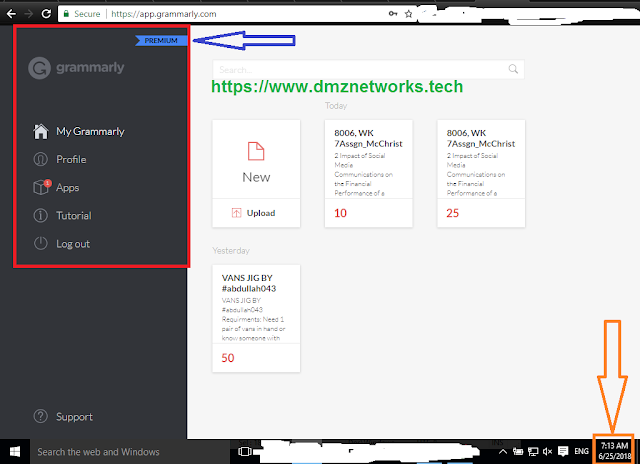Viewport: 640px width, 464px height.
Task: Open the clock showing 7:13 AM
Action: (614, 451)
